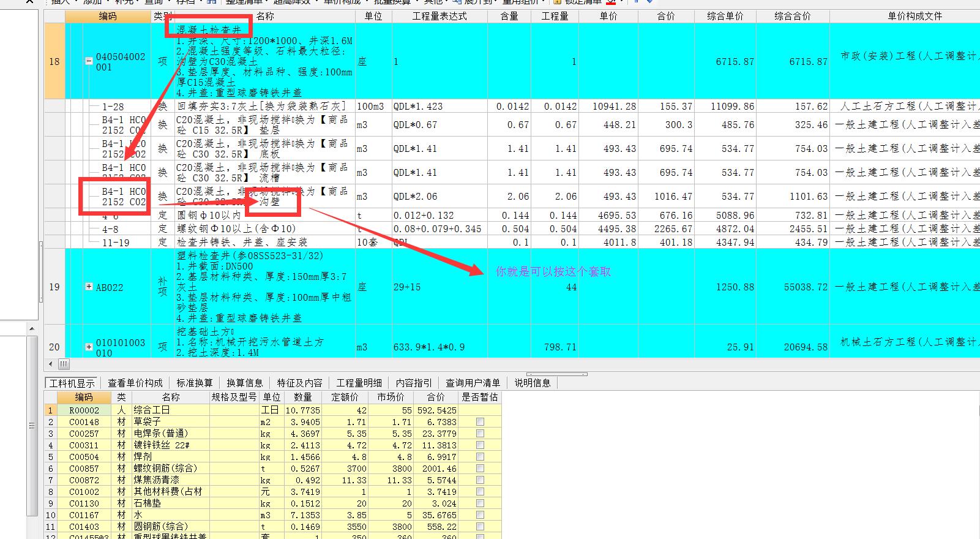Screen dimensions: 980x539
Task: Click the expression cell QDL*2.06
Action: 440,197
